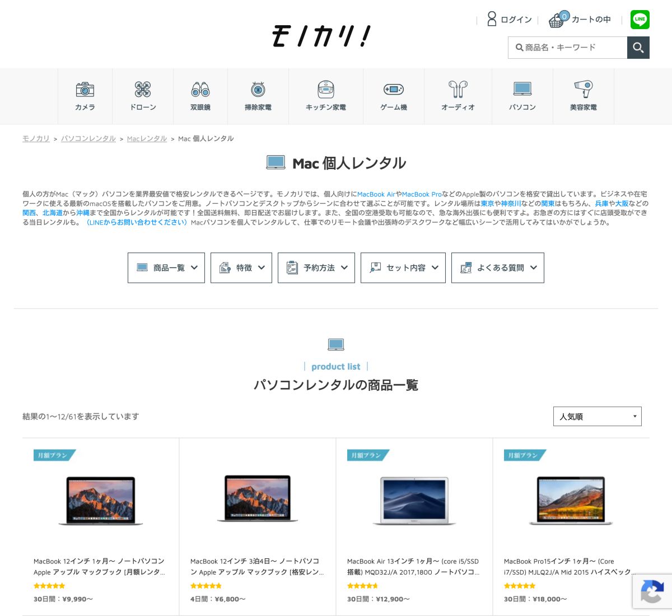Select the パソコン computer category icon
The image size is (672, 616).
coord(522,90)
